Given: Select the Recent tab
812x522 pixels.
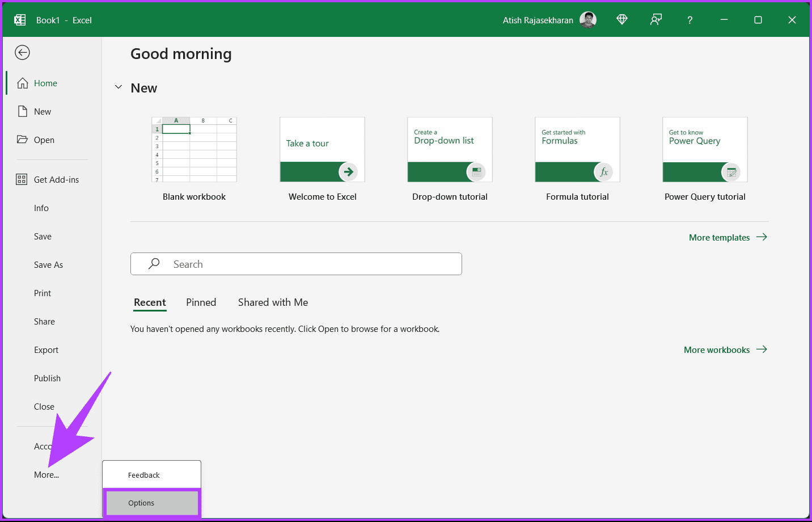Looking at the screenshot, I should point(150,302).
